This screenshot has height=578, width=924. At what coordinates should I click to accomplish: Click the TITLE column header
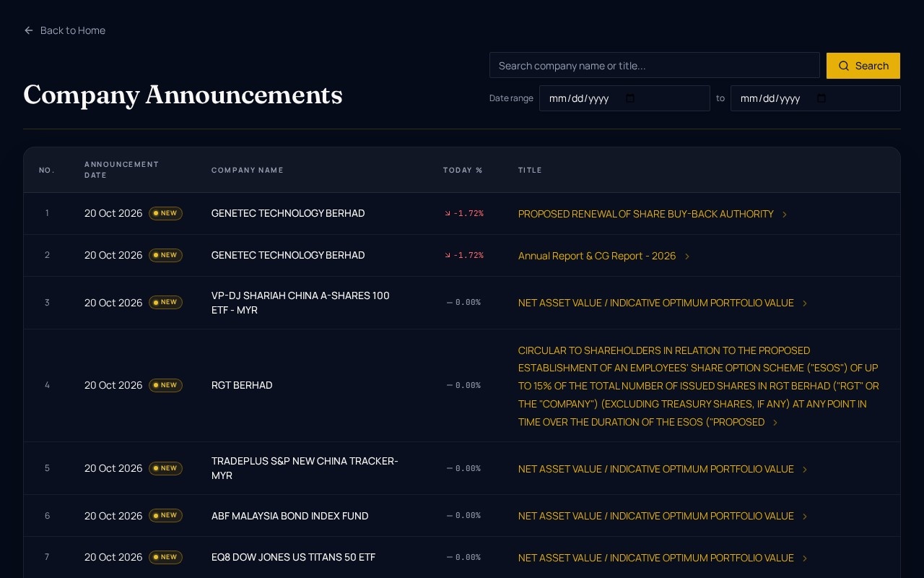tap(530, 171)
